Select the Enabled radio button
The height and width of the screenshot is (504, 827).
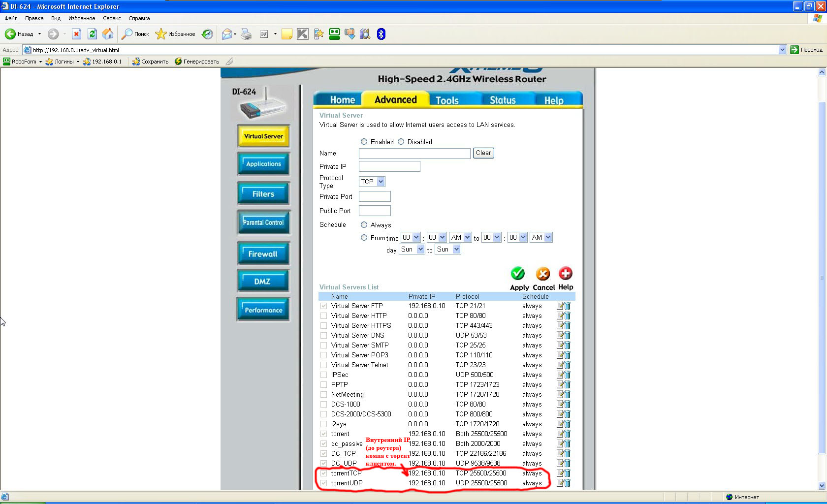point(364,142)
